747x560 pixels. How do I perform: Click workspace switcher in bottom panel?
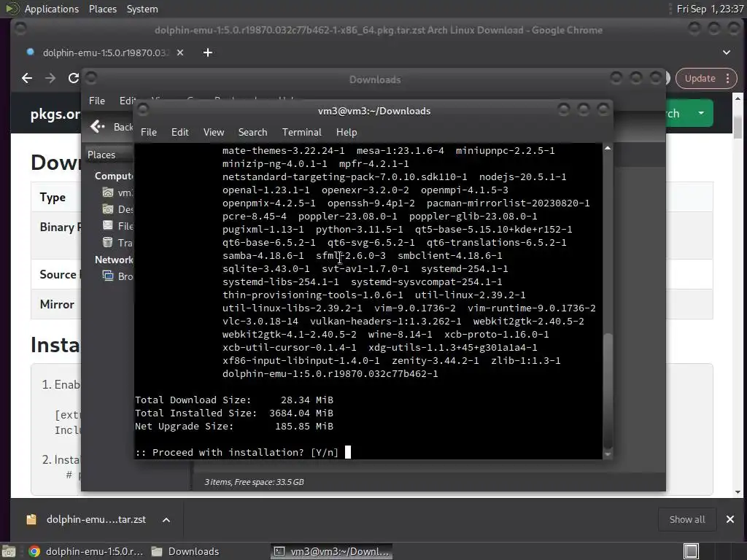tap(691, 551)
